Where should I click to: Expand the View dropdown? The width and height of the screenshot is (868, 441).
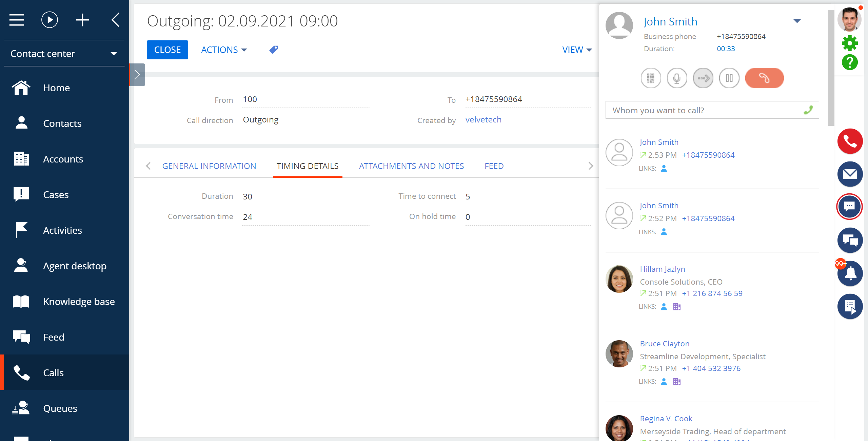tap(577, 50)
